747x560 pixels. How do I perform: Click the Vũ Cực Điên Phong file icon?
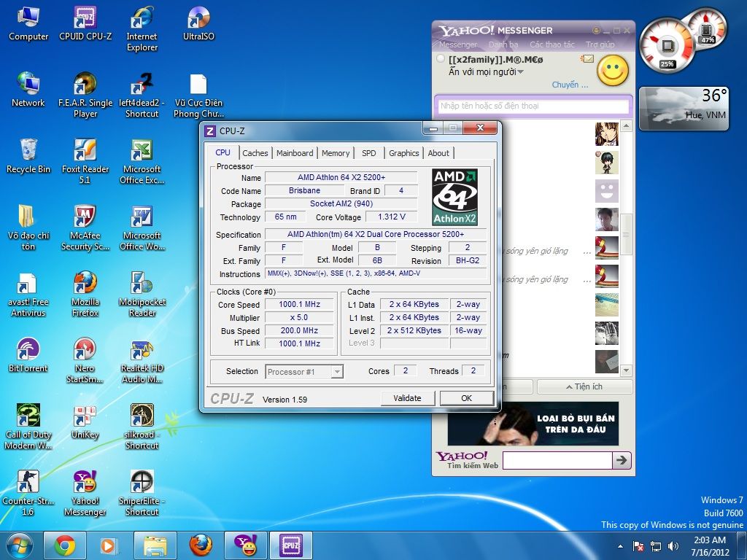point(198,95)
